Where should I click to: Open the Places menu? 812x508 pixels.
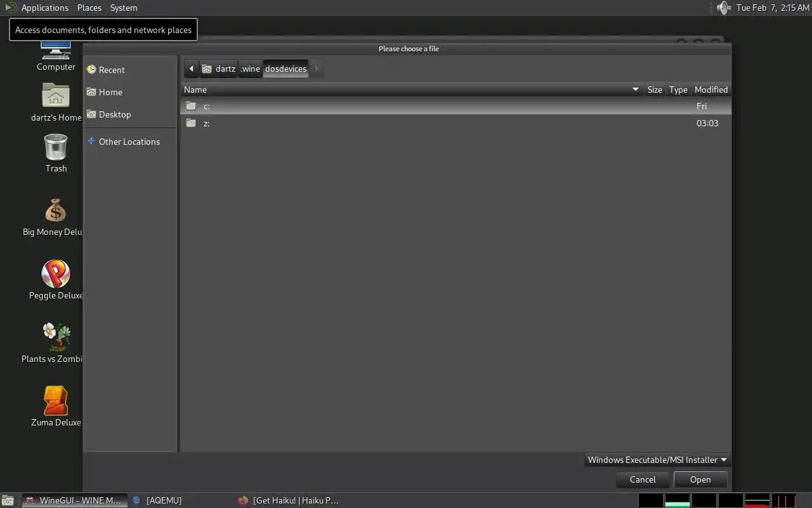click(x=89, y=8)
